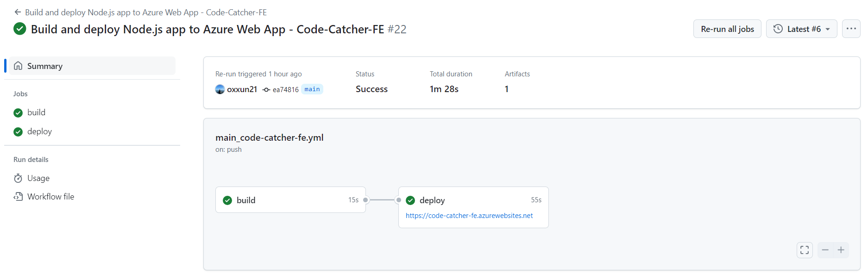Click the build job sidebar check icon
The width and height of the screenshot is (868, 274).
(x=18, y=113)
